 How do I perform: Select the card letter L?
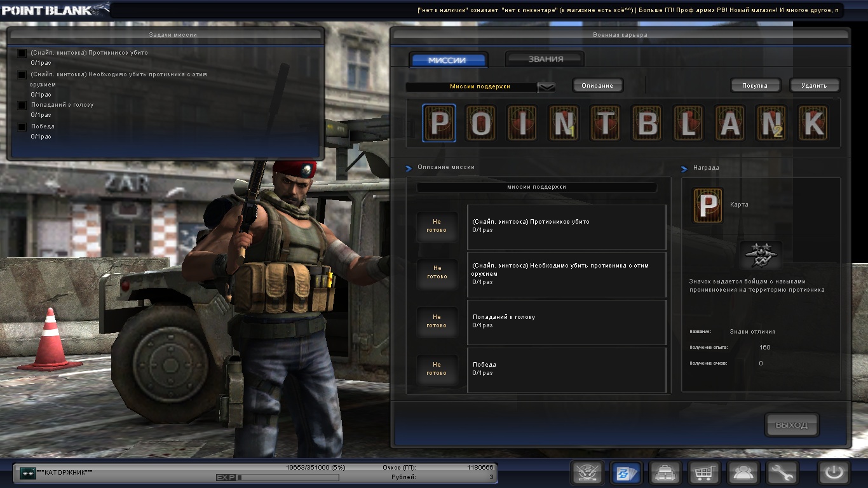click(688, 123)
